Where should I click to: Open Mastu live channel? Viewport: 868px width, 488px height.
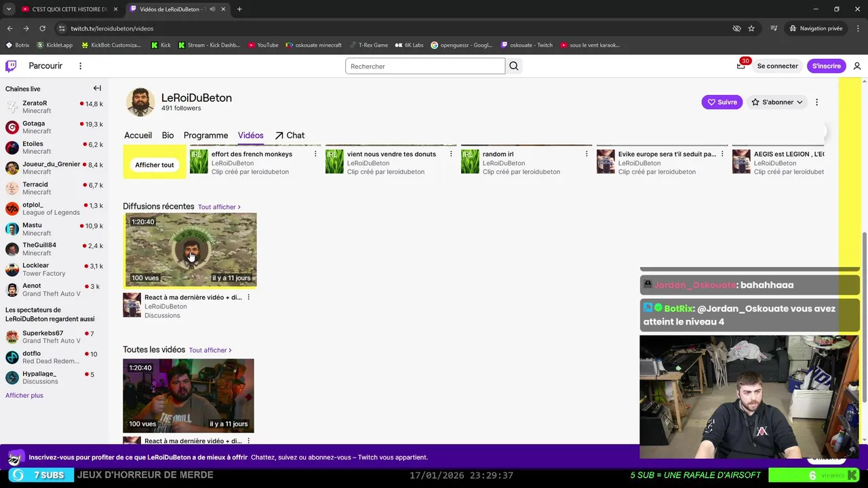click(54, 229)
